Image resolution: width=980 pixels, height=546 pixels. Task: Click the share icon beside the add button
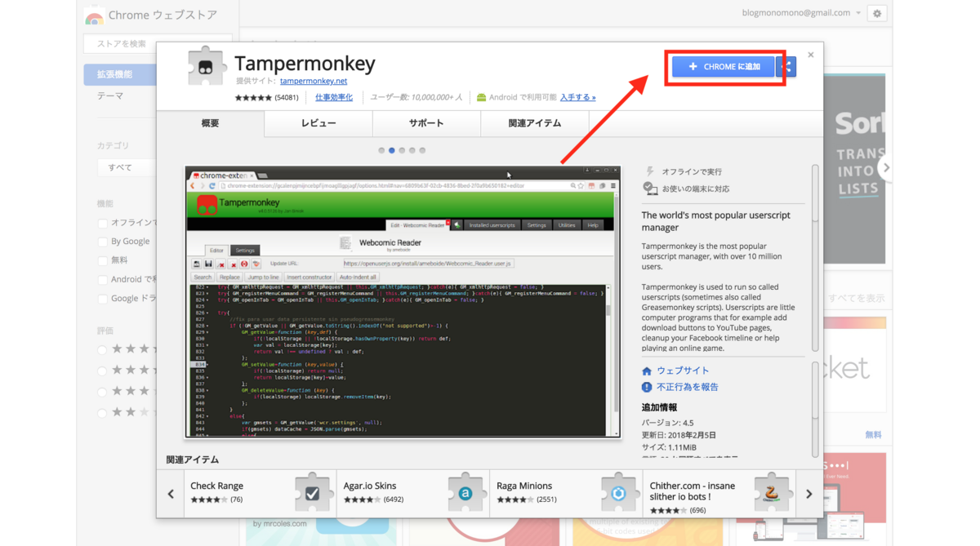(x=786, y=67)
